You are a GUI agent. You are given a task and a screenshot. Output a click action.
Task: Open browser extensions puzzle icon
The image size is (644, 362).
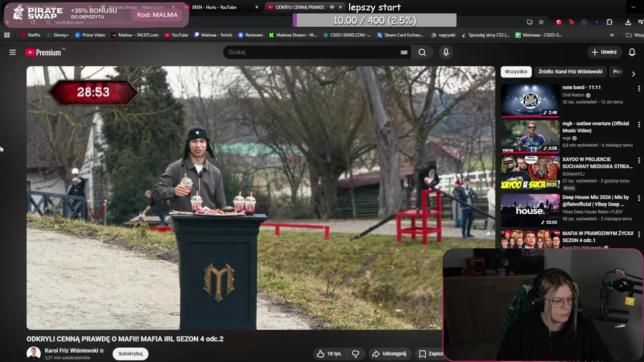609,22
